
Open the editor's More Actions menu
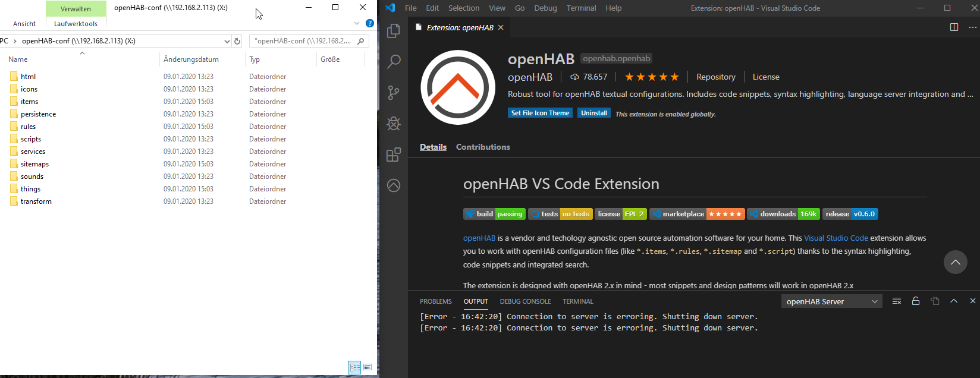point(973,27)
